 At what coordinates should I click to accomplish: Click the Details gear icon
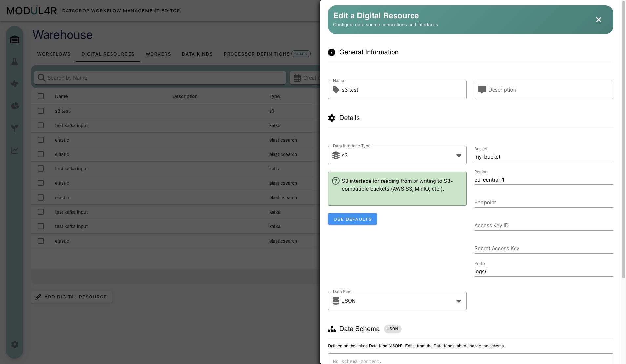point(332,118)
